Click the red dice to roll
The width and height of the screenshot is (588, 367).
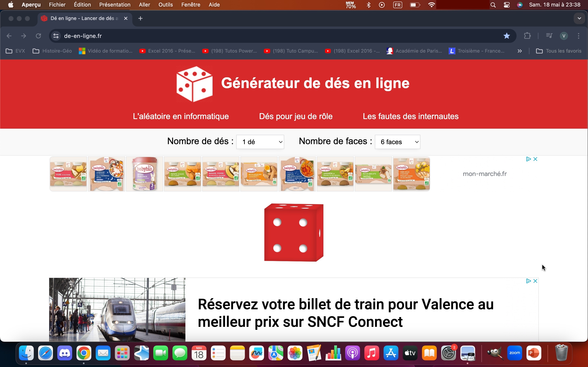click(294, 232)
